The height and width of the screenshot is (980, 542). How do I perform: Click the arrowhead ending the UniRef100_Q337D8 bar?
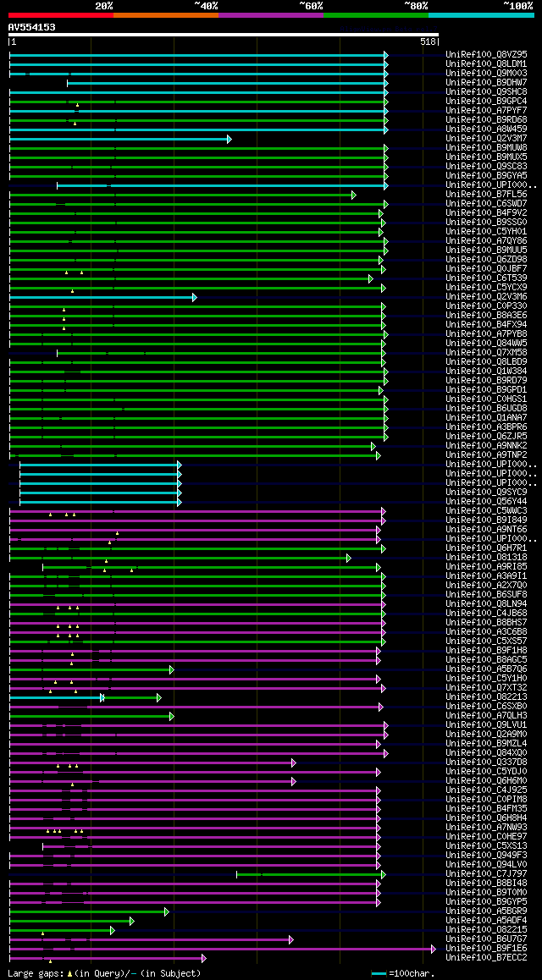294,763
